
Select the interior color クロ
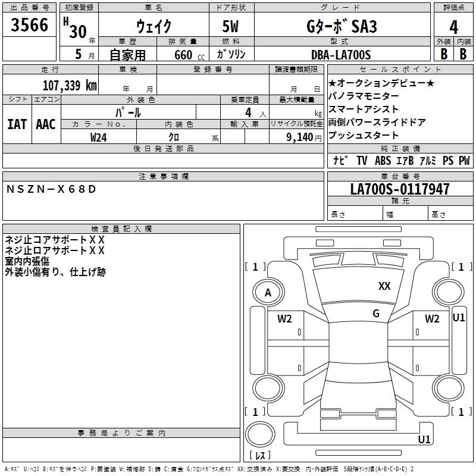(x=174, y=137)
